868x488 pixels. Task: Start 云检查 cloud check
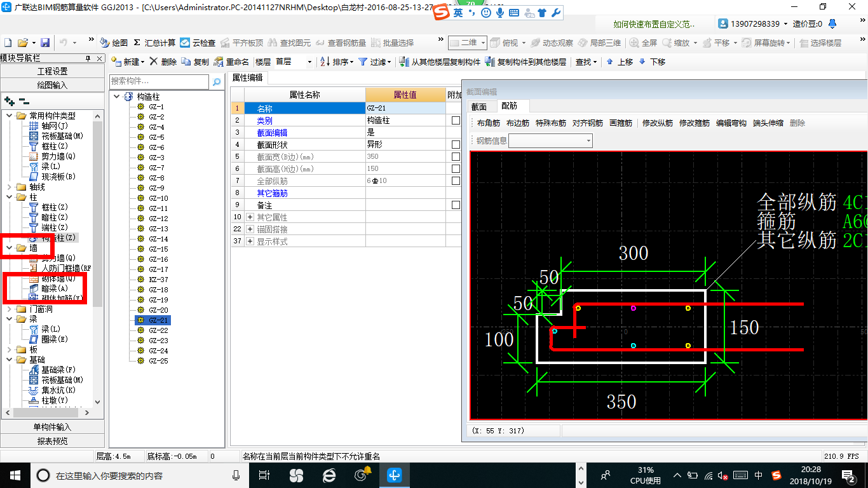coord(198,43)
